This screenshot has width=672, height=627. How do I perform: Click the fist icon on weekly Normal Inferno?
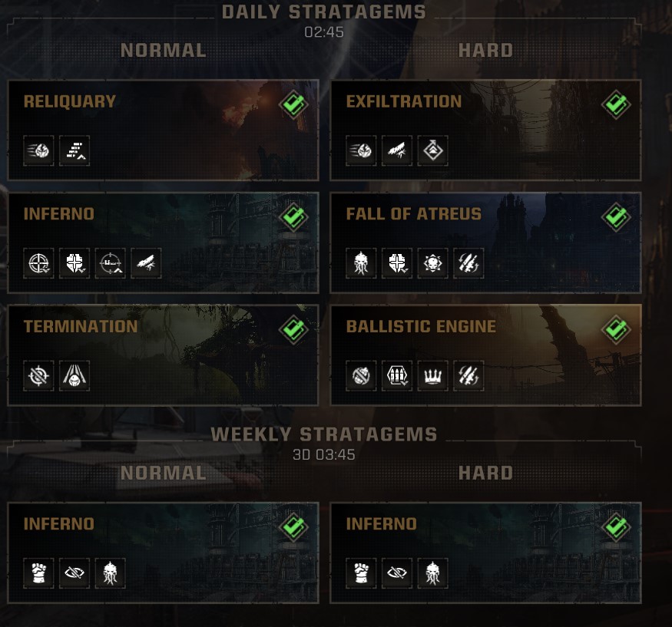(x=38, y=573)
